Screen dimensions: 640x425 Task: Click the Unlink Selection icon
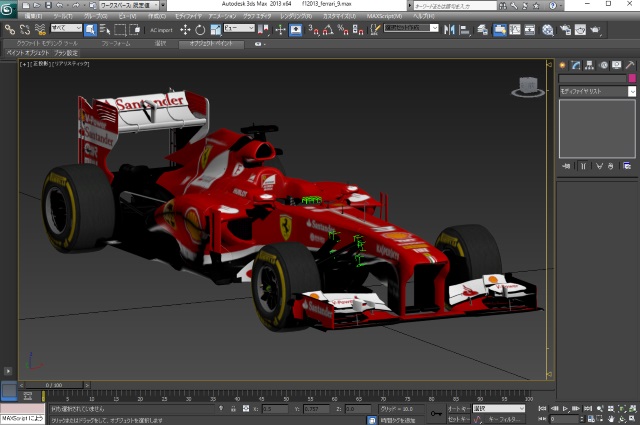[x=25, y=30]
